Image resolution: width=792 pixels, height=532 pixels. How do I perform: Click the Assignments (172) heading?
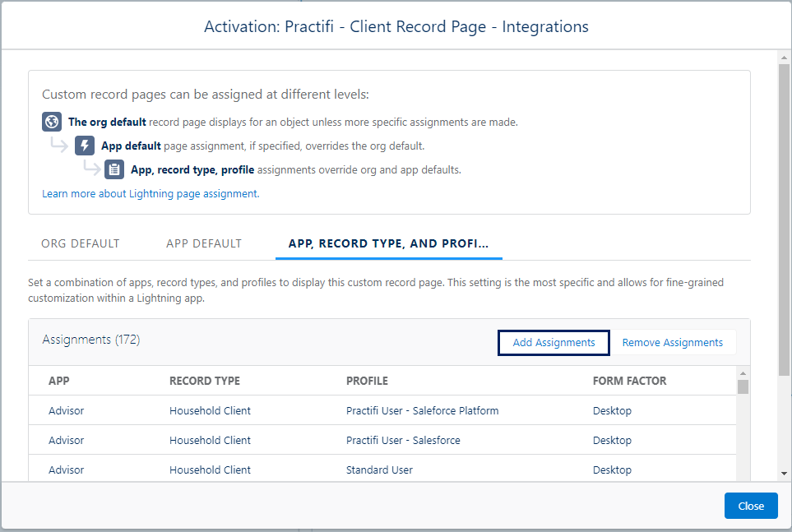pyautogui.click(x=91, y=340)
